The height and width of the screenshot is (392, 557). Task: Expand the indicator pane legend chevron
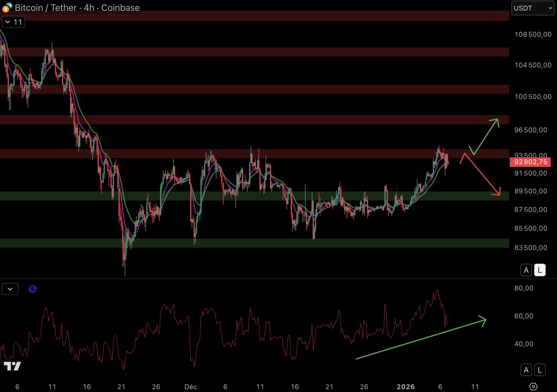point(10,289)
